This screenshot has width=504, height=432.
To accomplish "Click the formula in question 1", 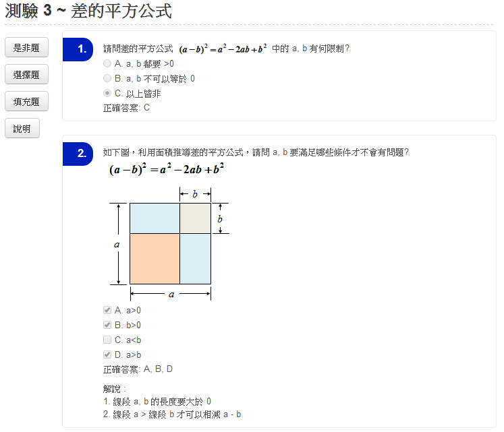I will (x=223, y=49).
